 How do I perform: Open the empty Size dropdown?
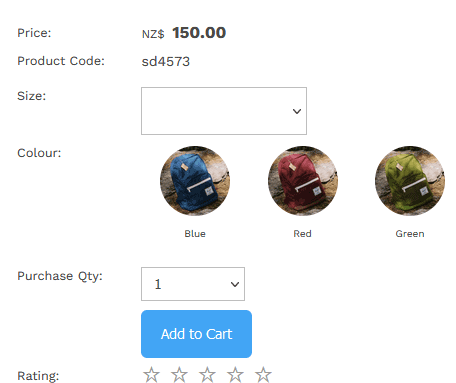(x=224, y=111)
